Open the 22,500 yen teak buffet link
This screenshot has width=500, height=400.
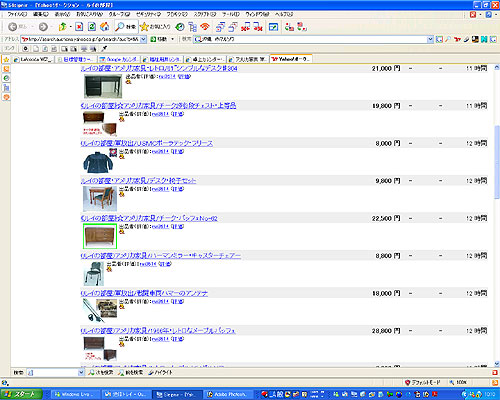(x=149, y=218)
